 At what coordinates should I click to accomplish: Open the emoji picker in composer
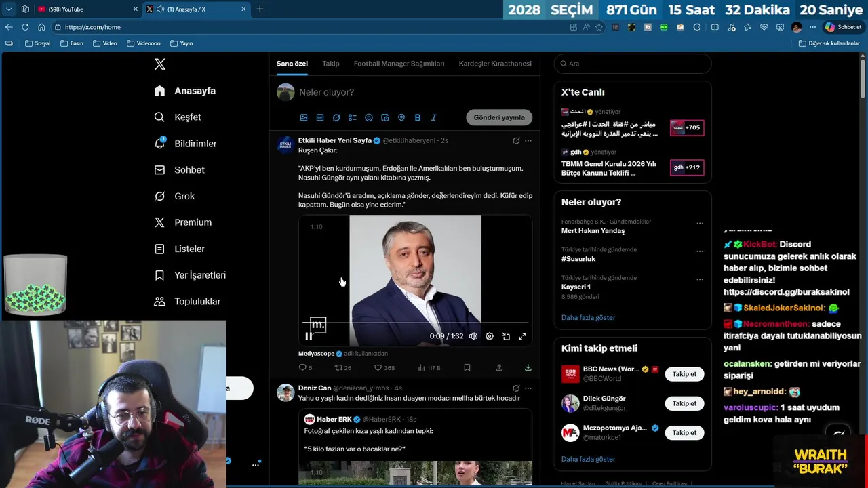click(x=369, y=117)
